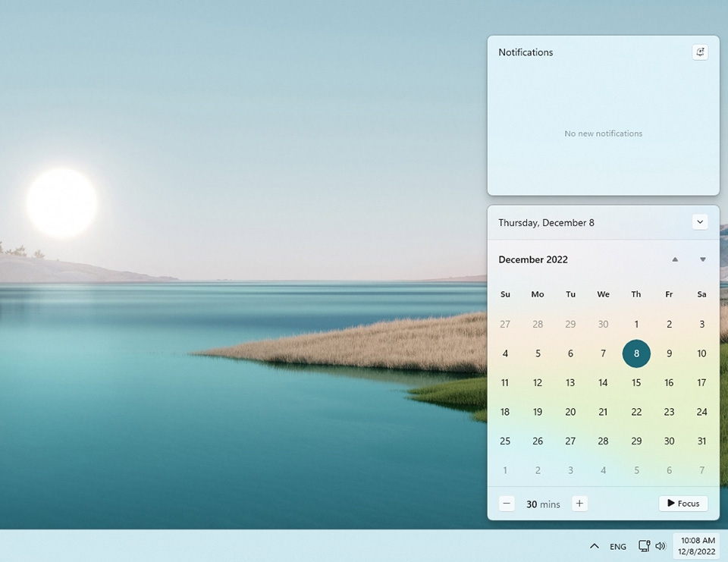The image size is (728, 562).
Task: Select December 25 on the calendar
Action: point(505,441)
